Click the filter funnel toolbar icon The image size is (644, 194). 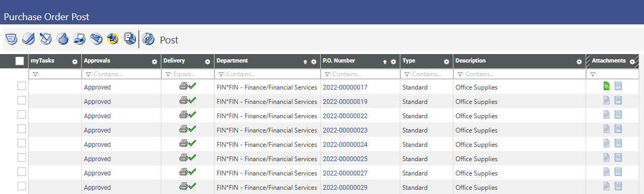coord(11,39)
